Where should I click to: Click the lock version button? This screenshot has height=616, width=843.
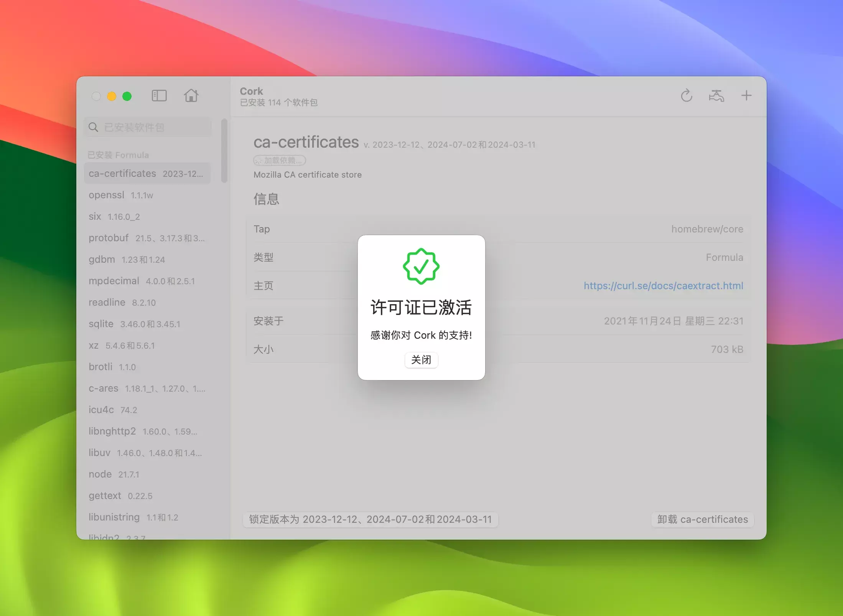(370, 519)
